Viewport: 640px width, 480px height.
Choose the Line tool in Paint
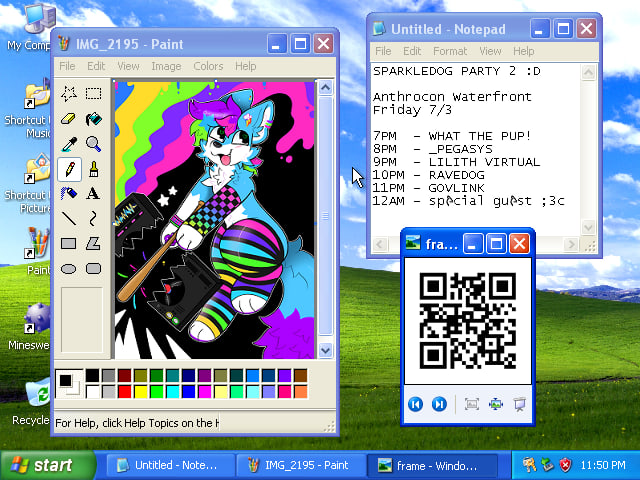coord(69,219)
